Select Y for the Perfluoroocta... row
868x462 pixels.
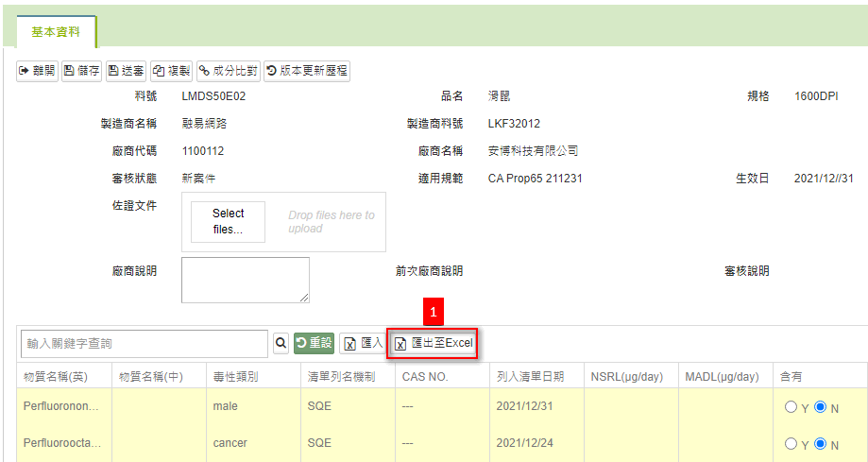[x=791, y=444]
